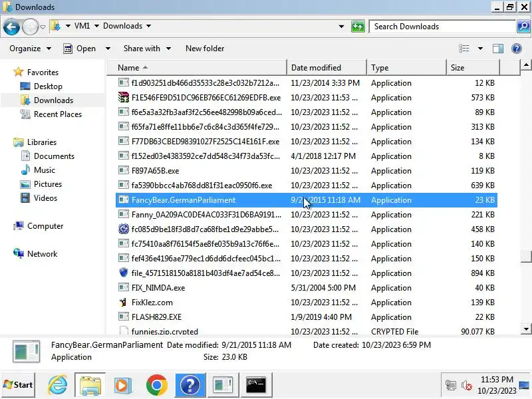Change view using the view mode icon
The height and width of the screenshot is (399, 532).
click(464, 49)
